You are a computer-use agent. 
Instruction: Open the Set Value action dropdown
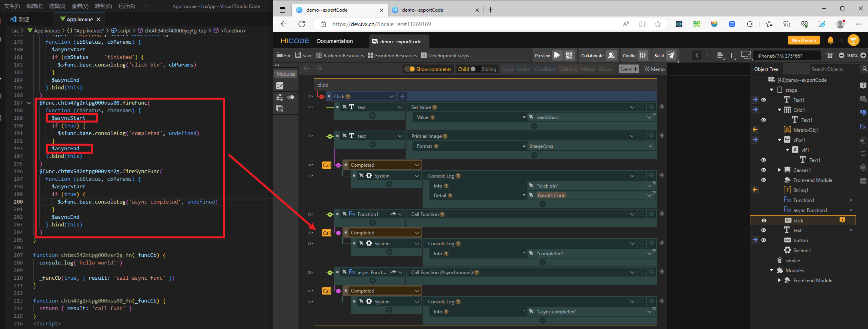point(632,107)
